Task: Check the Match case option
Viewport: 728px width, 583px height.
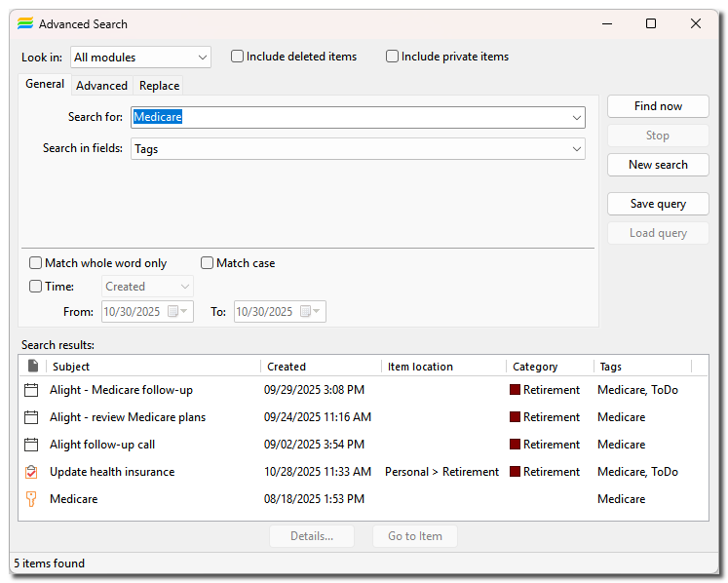Action: pyautogui.click(x=208, y=263)
